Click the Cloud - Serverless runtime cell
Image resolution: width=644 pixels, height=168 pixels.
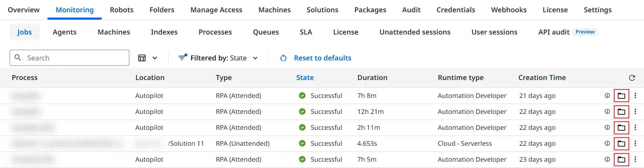[465, 143]
